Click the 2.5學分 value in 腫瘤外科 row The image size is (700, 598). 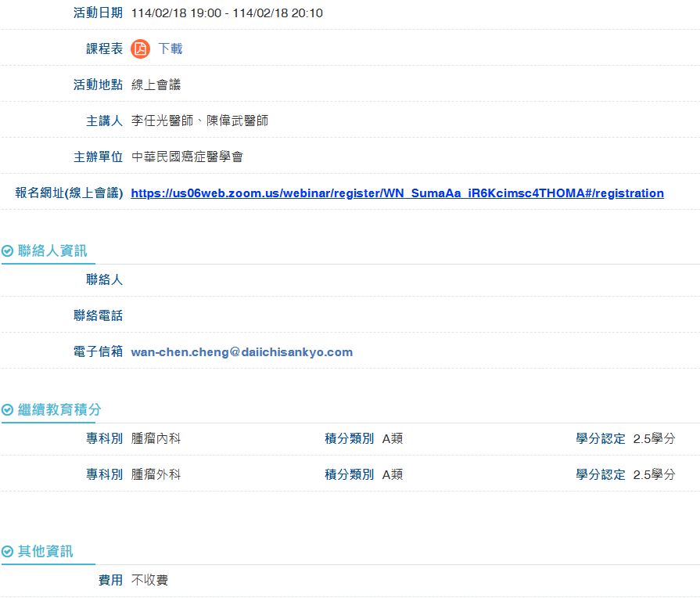coord(653,474)
